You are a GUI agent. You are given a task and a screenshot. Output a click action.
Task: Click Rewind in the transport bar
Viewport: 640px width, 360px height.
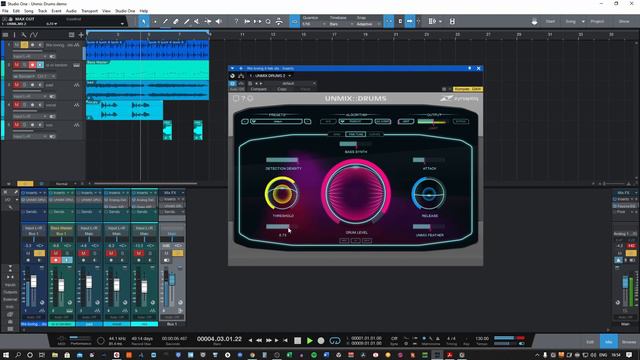259,340
